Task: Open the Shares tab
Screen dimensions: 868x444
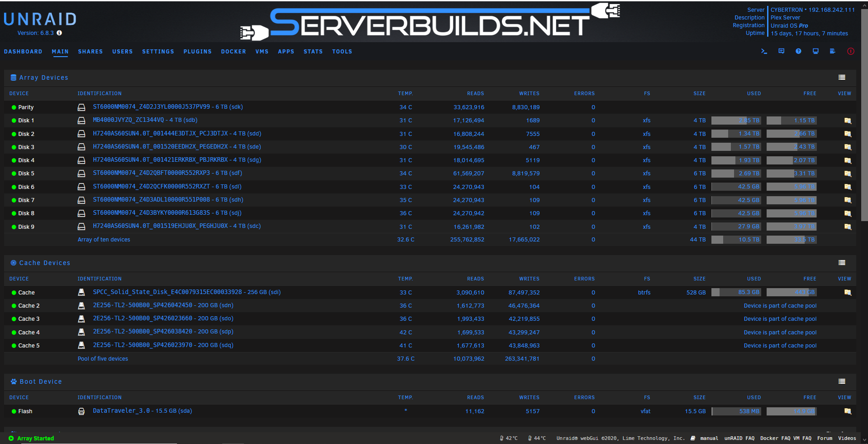Action: point(91,52)
